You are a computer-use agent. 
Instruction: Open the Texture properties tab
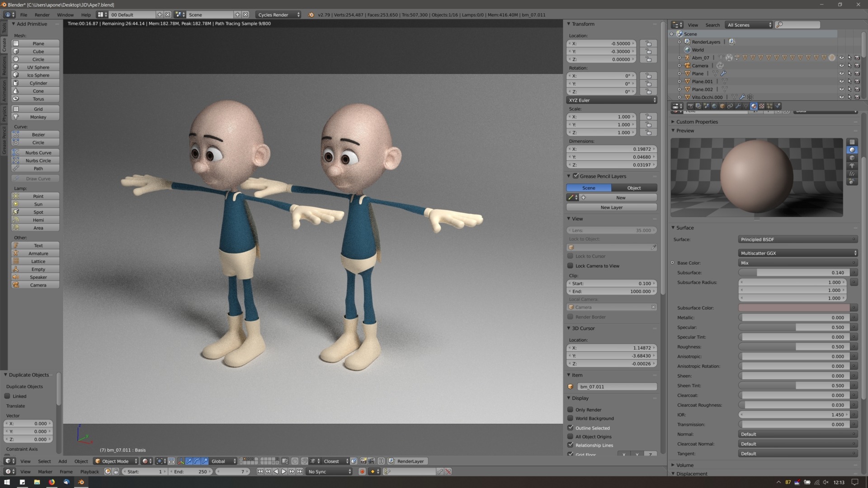click(x=762, y=106)
